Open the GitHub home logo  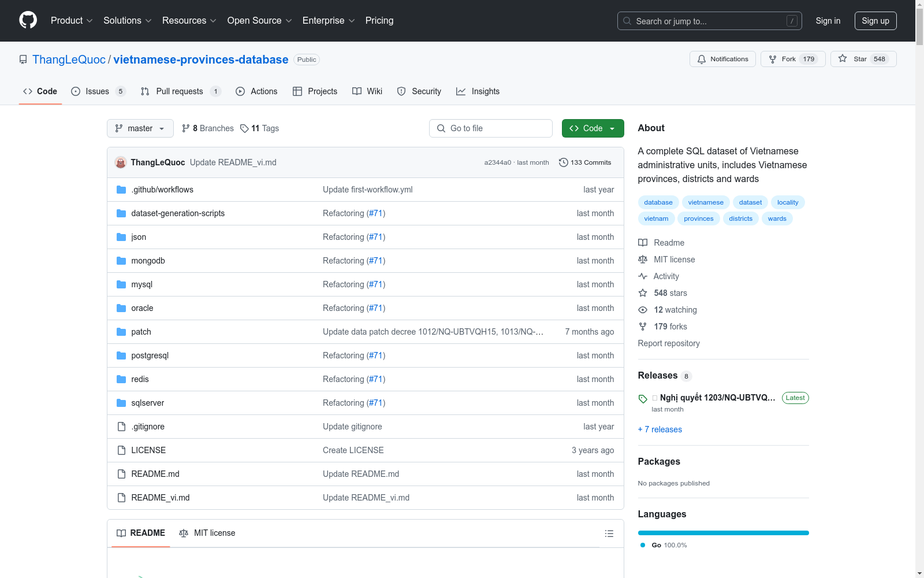(x=28, y=20)
